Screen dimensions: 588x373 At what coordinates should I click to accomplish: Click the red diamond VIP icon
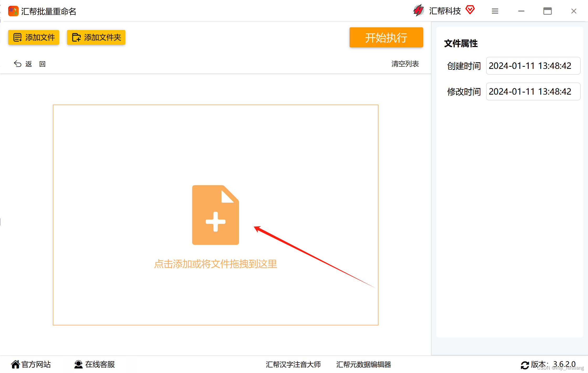coord(470,10)
